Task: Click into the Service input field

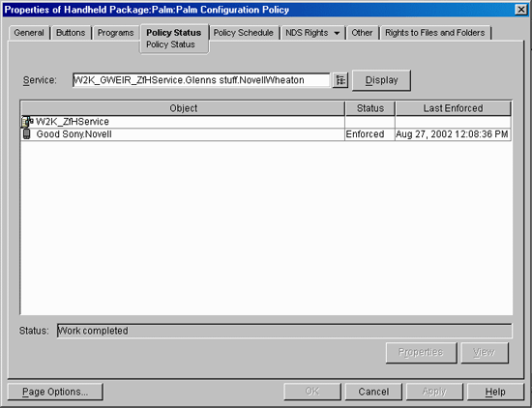Action: coord(201,80)
